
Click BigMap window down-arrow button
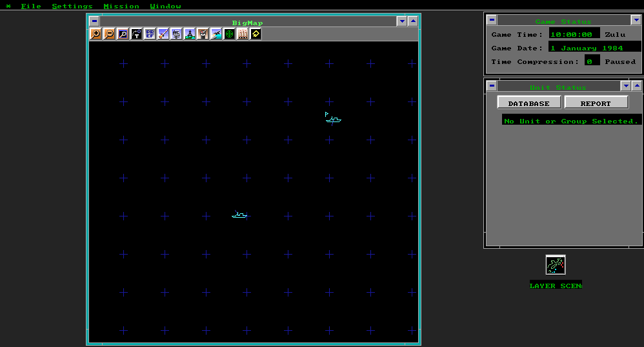(402, 21)
